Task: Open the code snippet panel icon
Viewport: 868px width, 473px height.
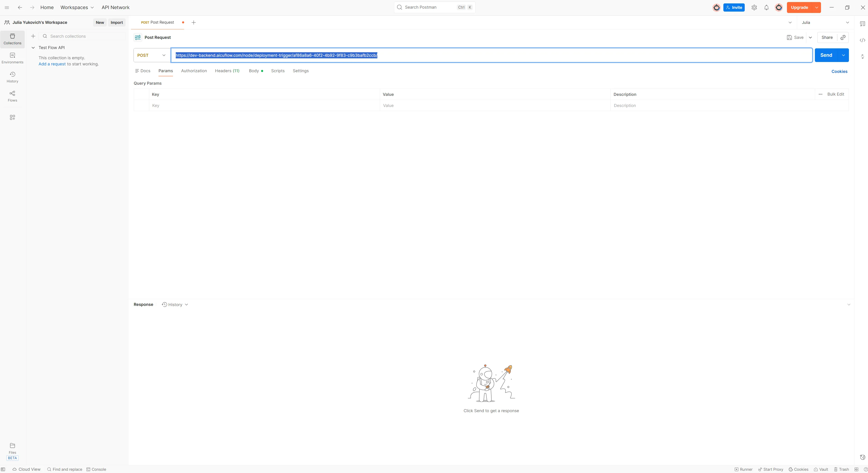Action: click(x=862, y=40)
